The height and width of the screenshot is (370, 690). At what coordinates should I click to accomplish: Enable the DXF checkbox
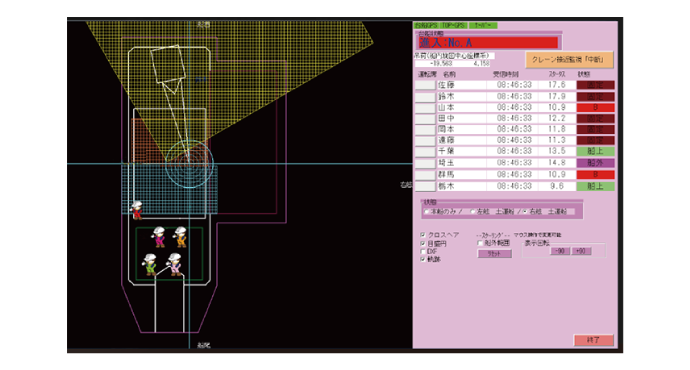coord(423,252)
